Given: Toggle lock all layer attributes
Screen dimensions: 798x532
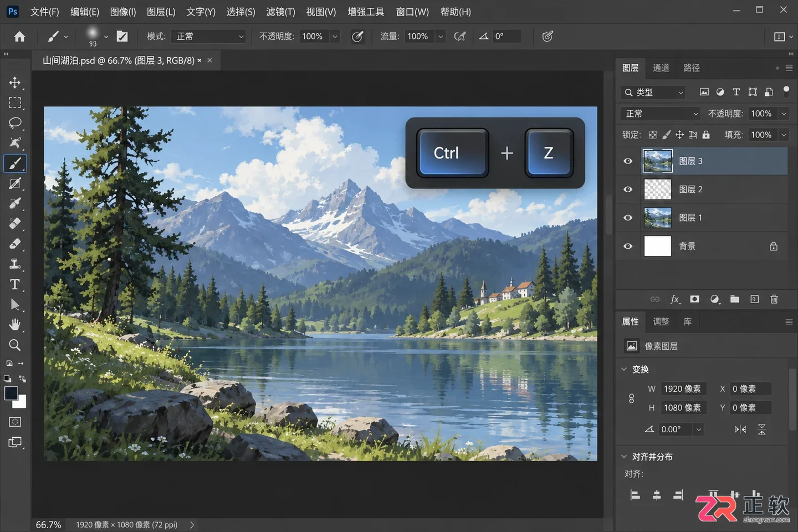Looking at the screenshot, I should coord(706,135).
